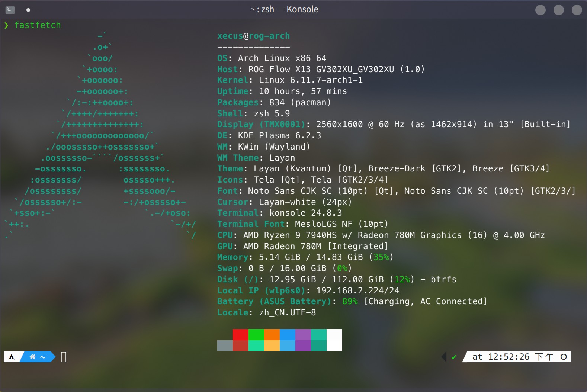Viewport: 587px width, 392px height.
Task: Click the empty cursor box at the prompt
Action: pyautogui.click(x=64, y=357)
